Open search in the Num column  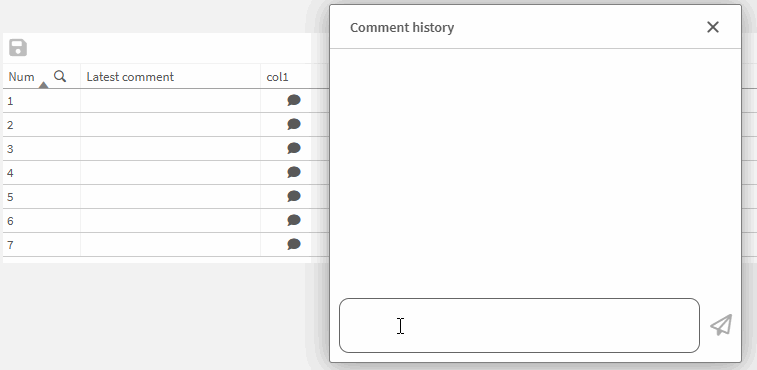point(60,76)
